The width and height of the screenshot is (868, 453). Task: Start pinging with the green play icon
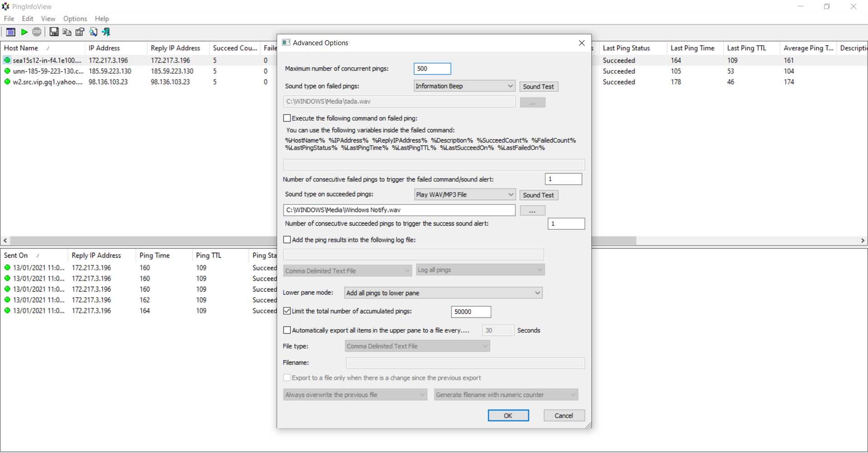point(24,32)
